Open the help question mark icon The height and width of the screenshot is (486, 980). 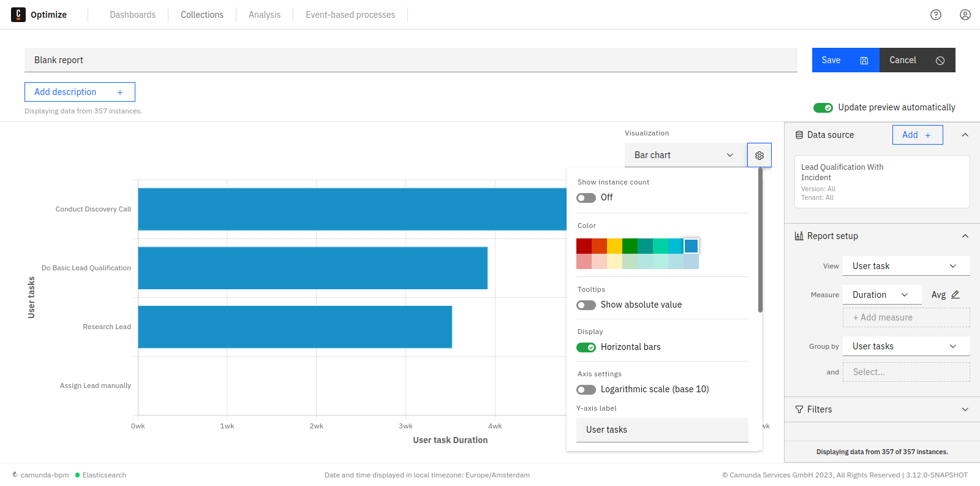[x=935, y=15]
